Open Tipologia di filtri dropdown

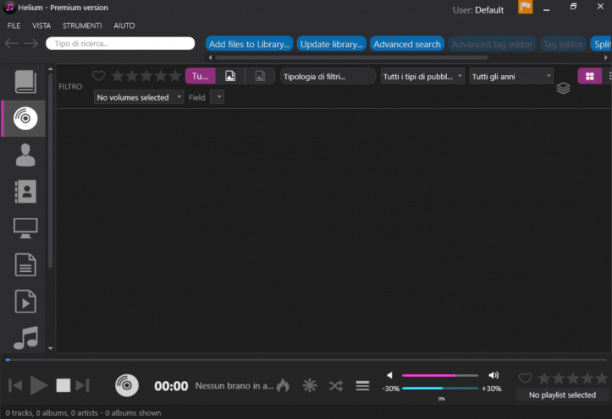328,76
